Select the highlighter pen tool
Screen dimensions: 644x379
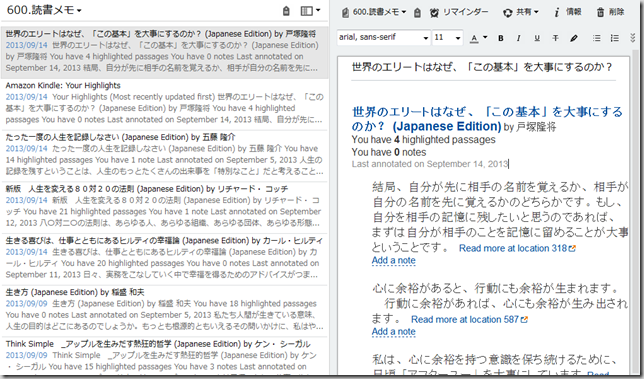(574, 38)
